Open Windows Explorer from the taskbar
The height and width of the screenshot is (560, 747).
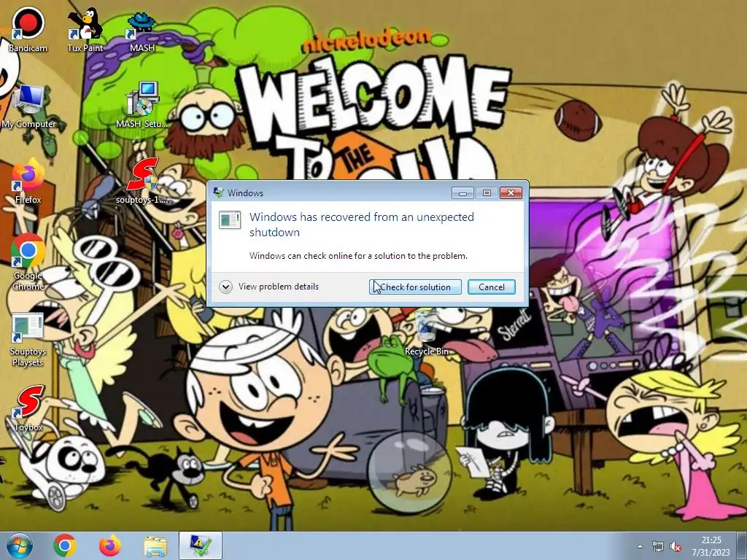pos(155,546)
